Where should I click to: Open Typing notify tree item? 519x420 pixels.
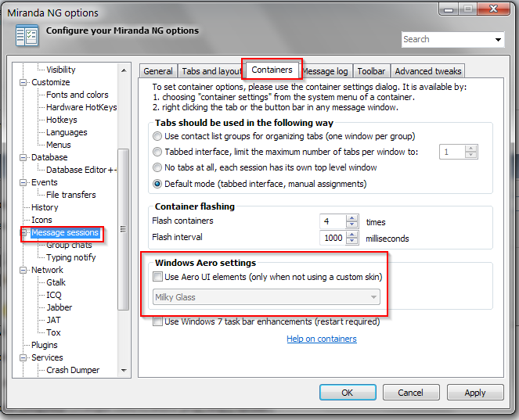(70, 257)
